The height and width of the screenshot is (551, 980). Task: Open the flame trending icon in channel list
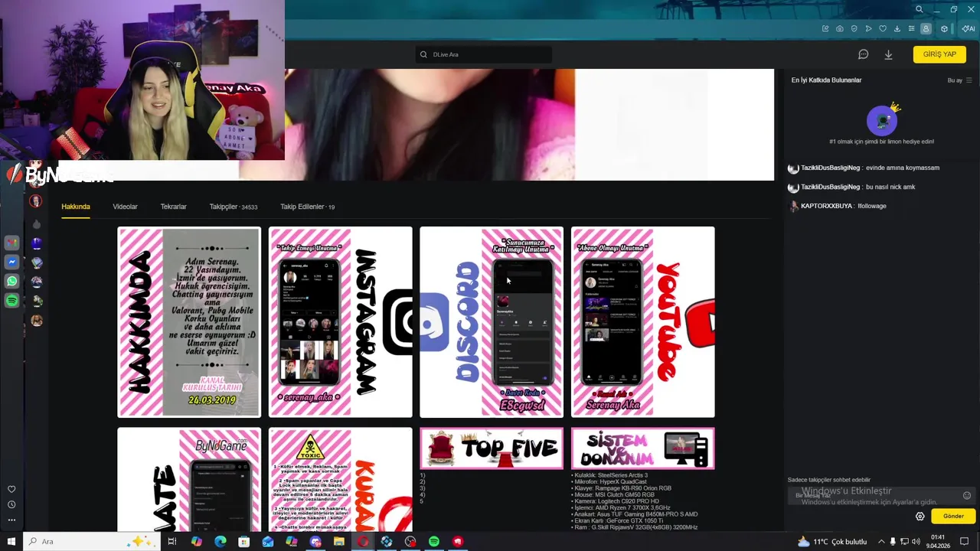pos(36,224)
